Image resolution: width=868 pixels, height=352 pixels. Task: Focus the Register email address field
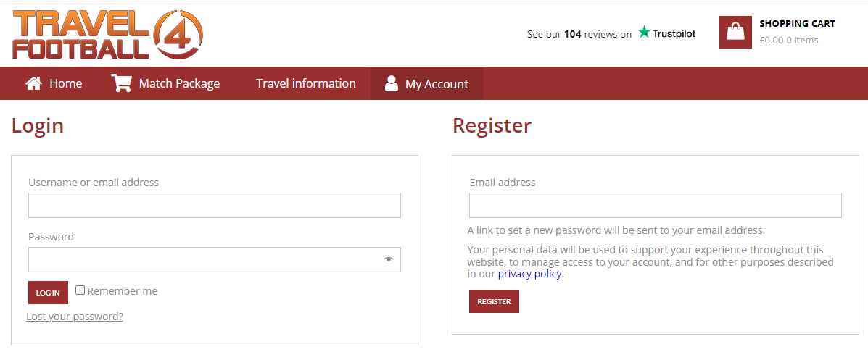point(656,205)
